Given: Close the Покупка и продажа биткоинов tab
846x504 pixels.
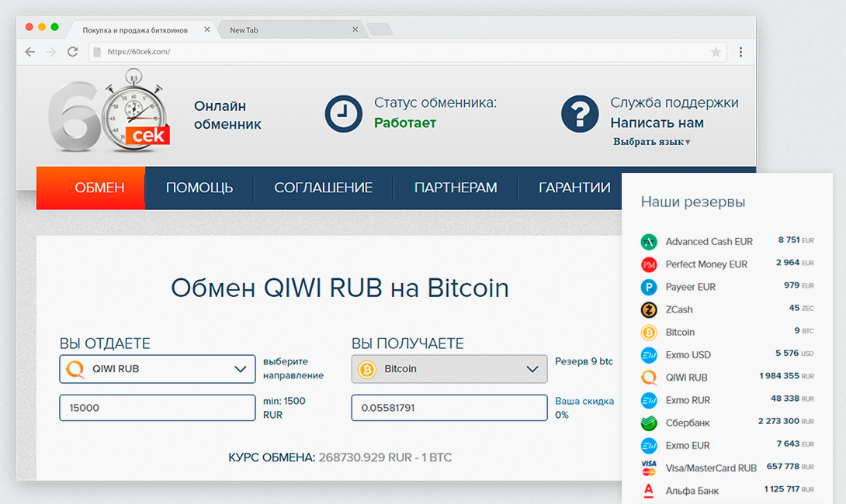Looking at the screenshot, I should click(206, 29).
